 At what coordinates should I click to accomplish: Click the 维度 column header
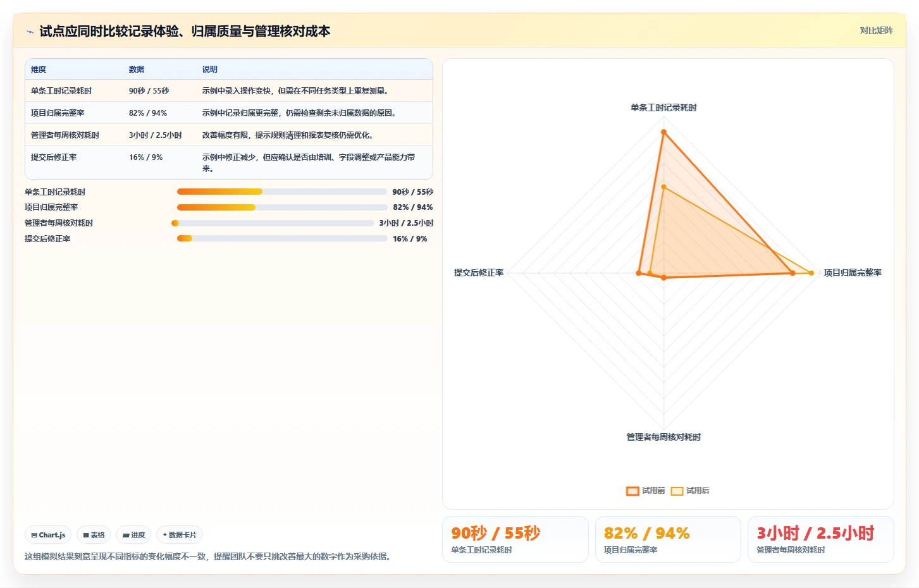click(39, 70)
